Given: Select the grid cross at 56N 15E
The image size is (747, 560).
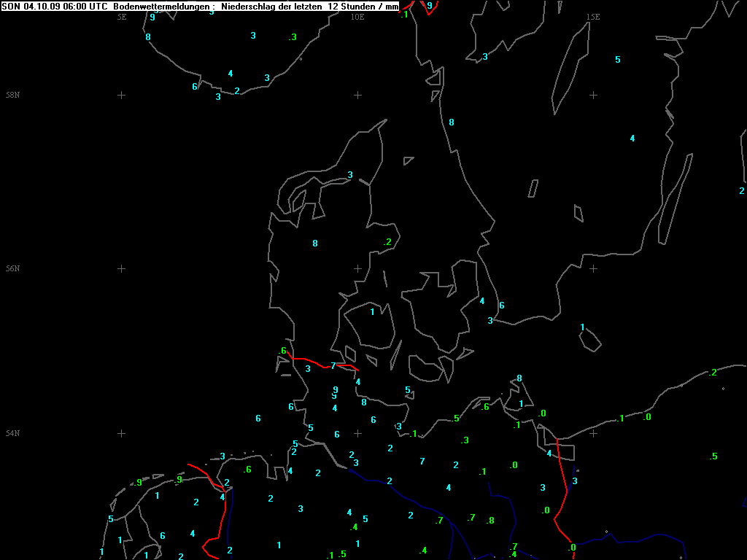Looking at the screenshot, I should (593, 268).
